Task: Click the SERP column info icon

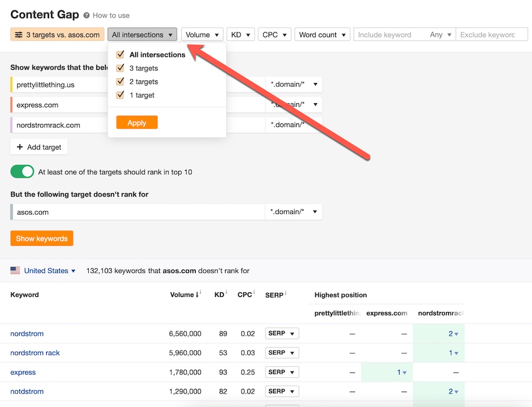Action: [x=286, y=293]
